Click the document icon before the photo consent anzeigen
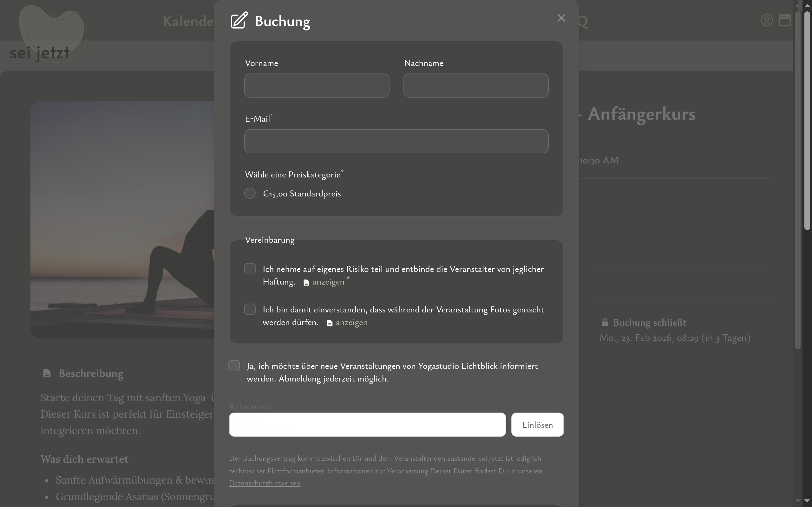Screen dimensions: 812x507 point(330,323)
